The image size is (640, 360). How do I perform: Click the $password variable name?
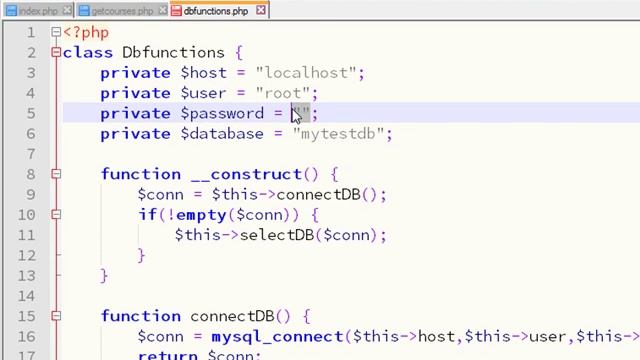click(x=222, y=114)
